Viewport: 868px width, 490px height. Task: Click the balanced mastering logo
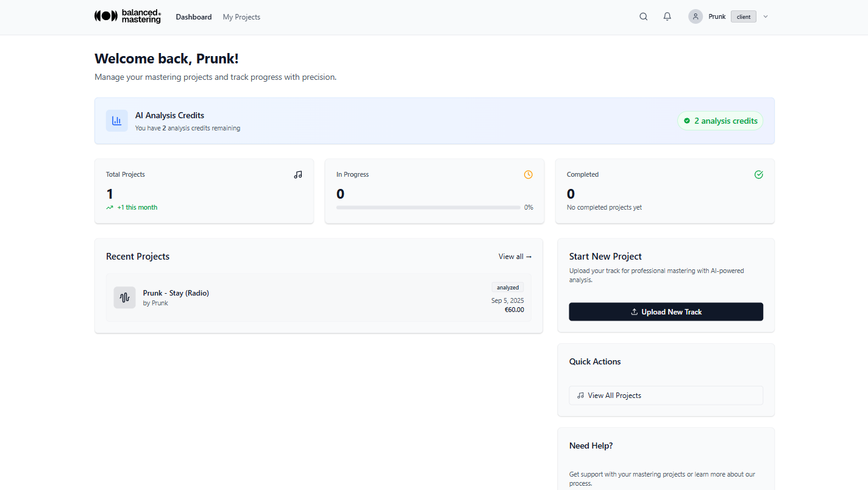(127, 16)
